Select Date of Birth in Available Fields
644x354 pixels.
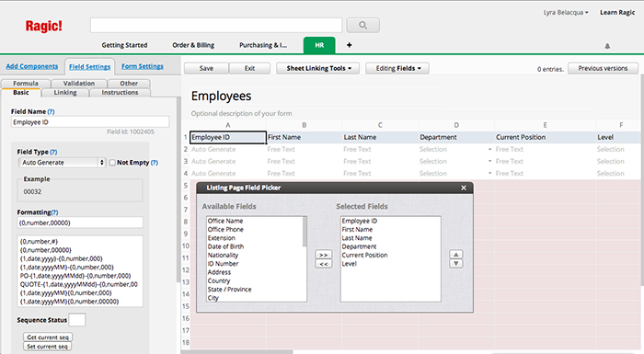[225, 246]
